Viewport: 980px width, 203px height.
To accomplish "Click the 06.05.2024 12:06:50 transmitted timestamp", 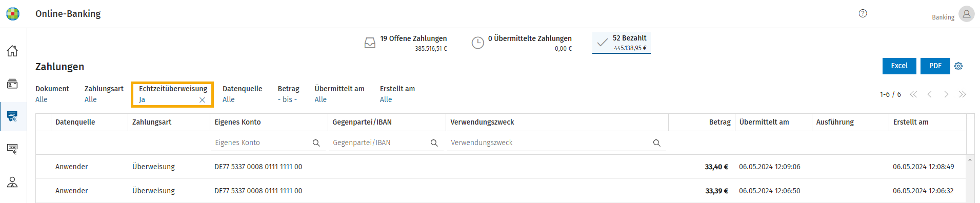I will 769,191.
